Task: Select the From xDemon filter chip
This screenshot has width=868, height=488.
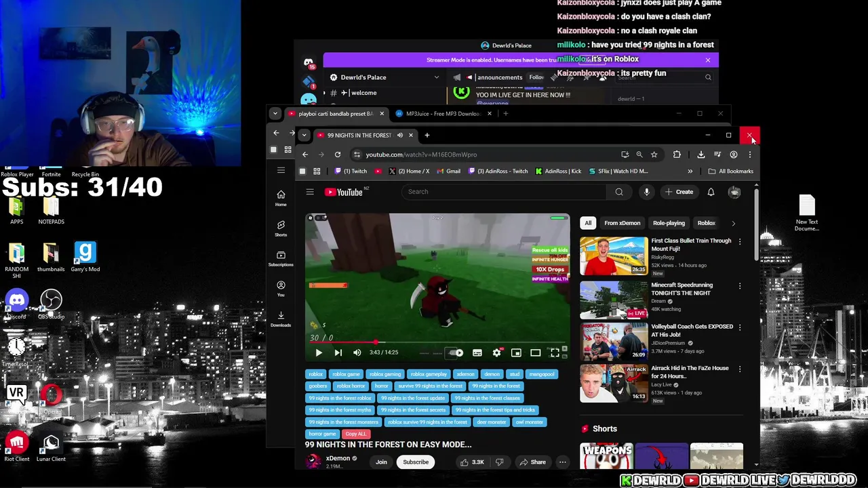Action: 622,223
